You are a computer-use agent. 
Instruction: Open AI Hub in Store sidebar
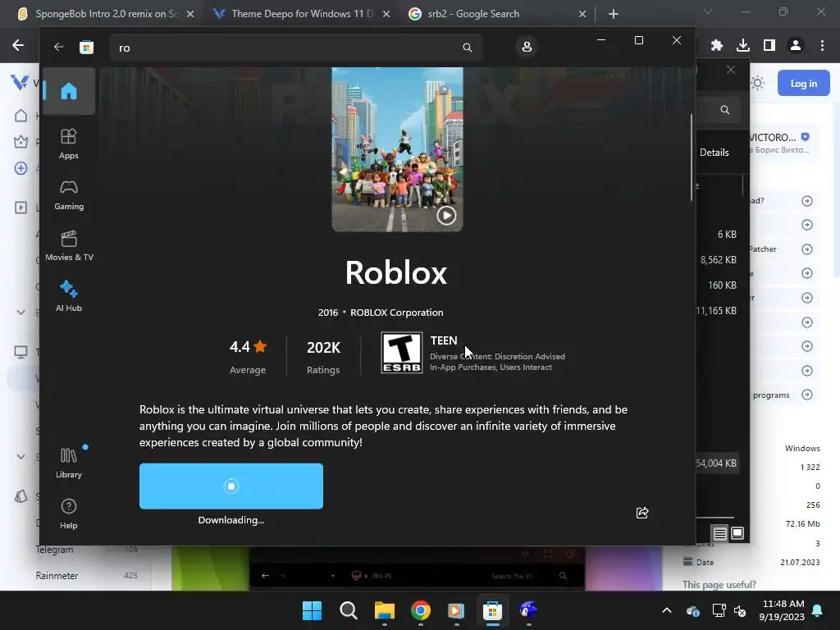tap(69, 296)
